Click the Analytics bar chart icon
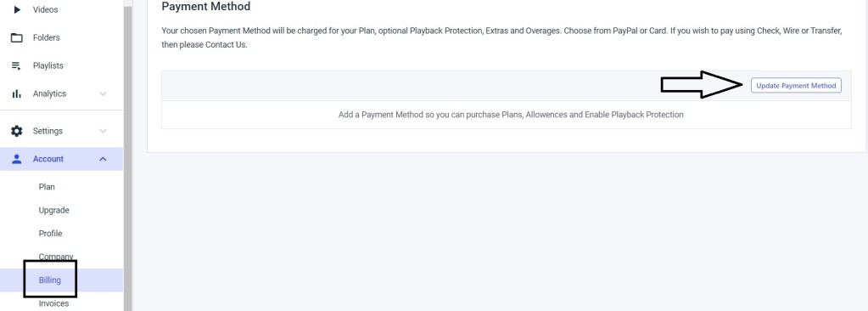868x311 pixels. (17, 93)
